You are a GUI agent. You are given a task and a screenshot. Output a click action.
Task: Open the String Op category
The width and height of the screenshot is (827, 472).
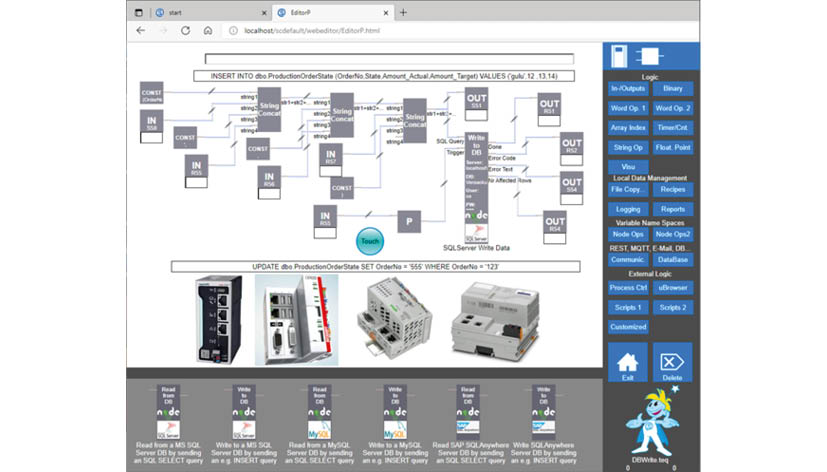(628, 146)
